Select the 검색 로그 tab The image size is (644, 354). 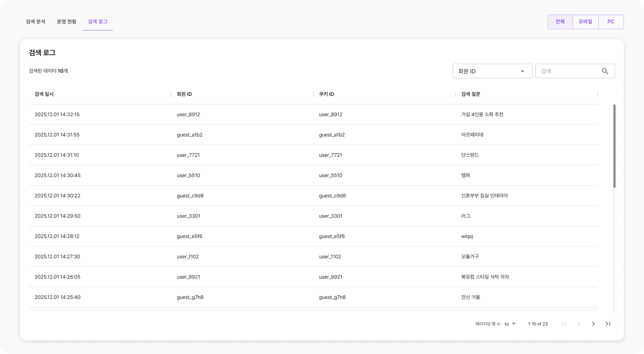pos(98,22)
